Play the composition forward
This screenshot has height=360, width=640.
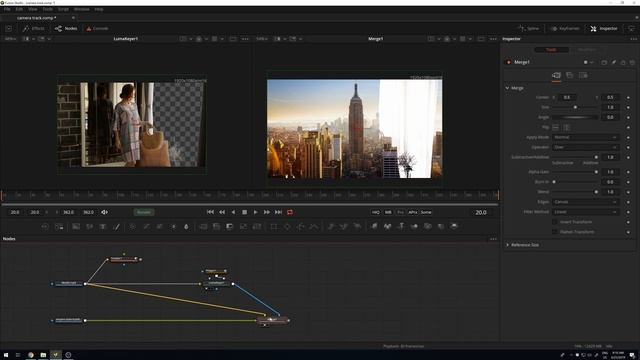(256, 212)
